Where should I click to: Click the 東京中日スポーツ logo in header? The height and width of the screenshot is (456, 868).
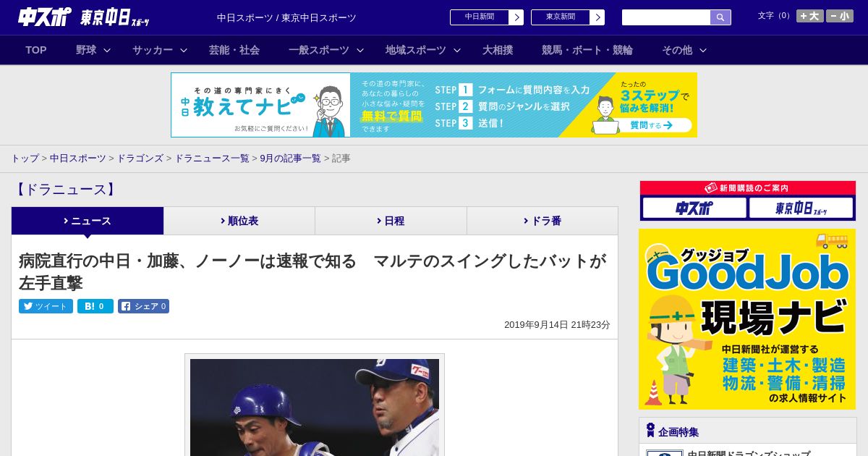coord(115,17)
